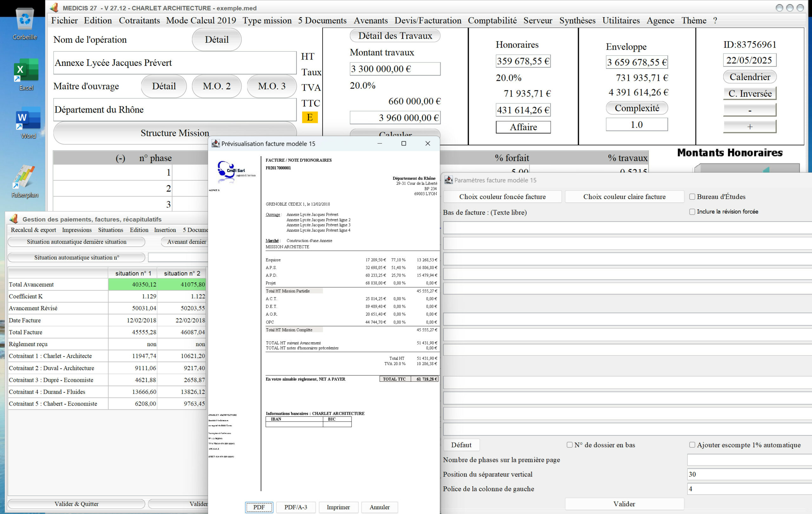812x514 pixels.
Task: Click Situation automatique situation n° button
Action: click(76, 257)
